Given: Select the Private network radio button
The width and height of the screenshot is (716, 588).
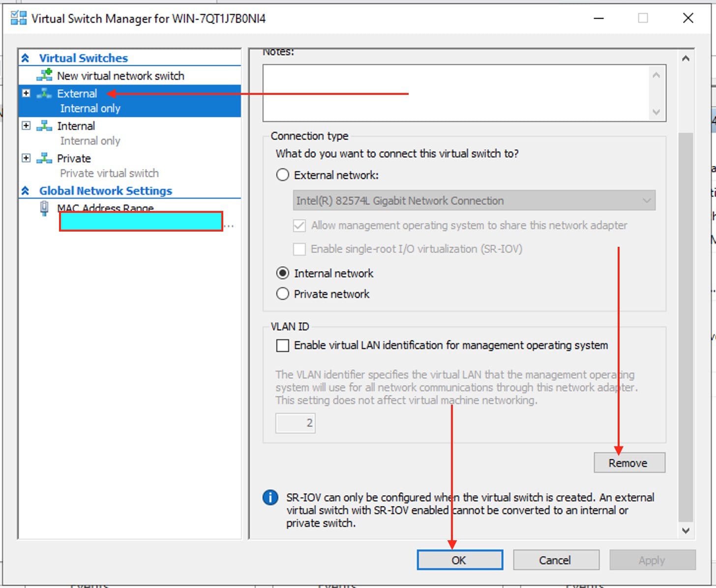Looking at the screenshot, I should tap(283, 294).
